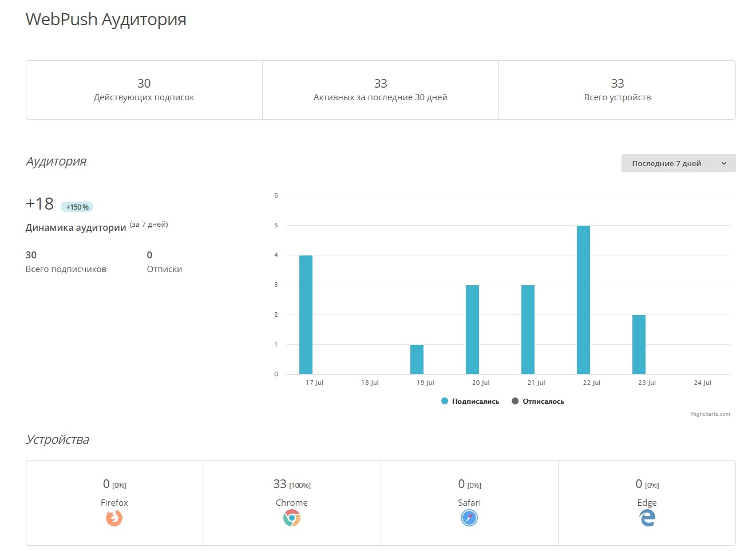756x551 pixels.
Task: Click the dropdown chevron arrow
Action: (x=724, y=164)
